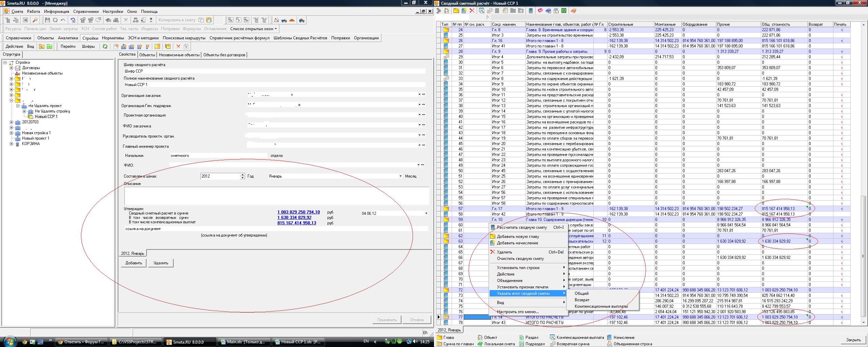This screenshot has width=868, height=347.
Task: Click the hammer and sickle icon in toolbar
Action: tap(276, 20)
